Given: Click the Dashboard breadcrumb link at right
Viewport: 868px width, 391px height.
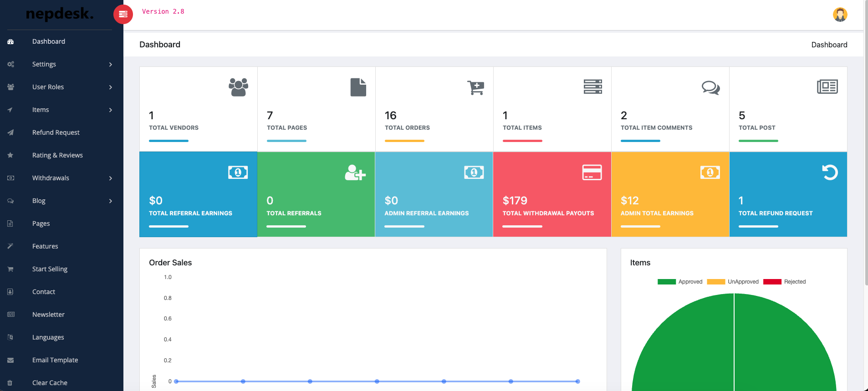Looking at the screenshot, I should [x=829, y=45].
